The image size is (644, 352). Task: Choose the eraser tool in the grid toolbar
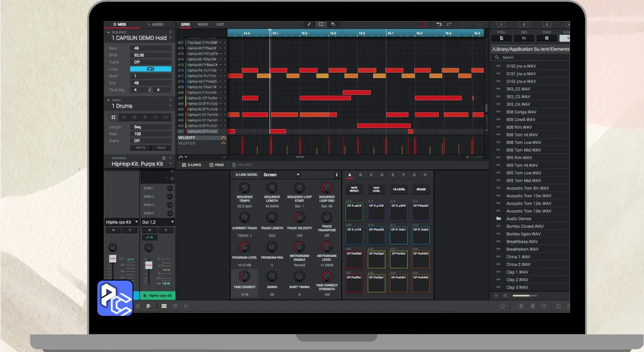(333, 24)
